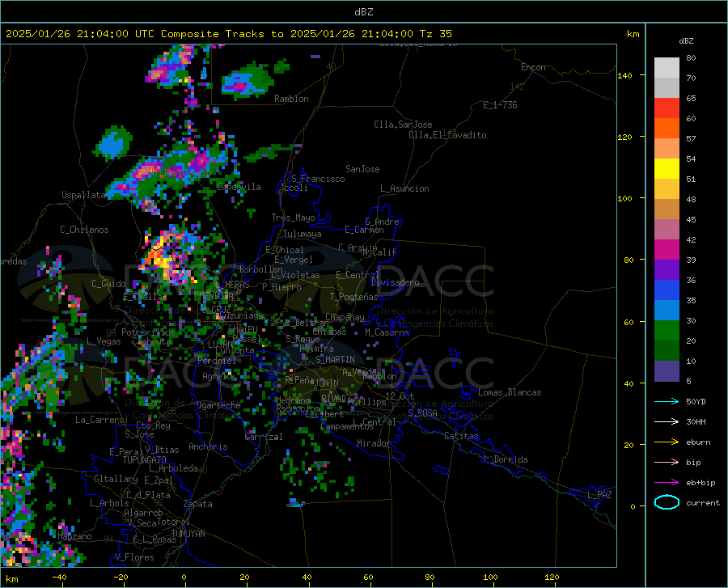Click the C_Chilenos map label
The height and width of the screenshot is (588, 728).
point(84,230)
